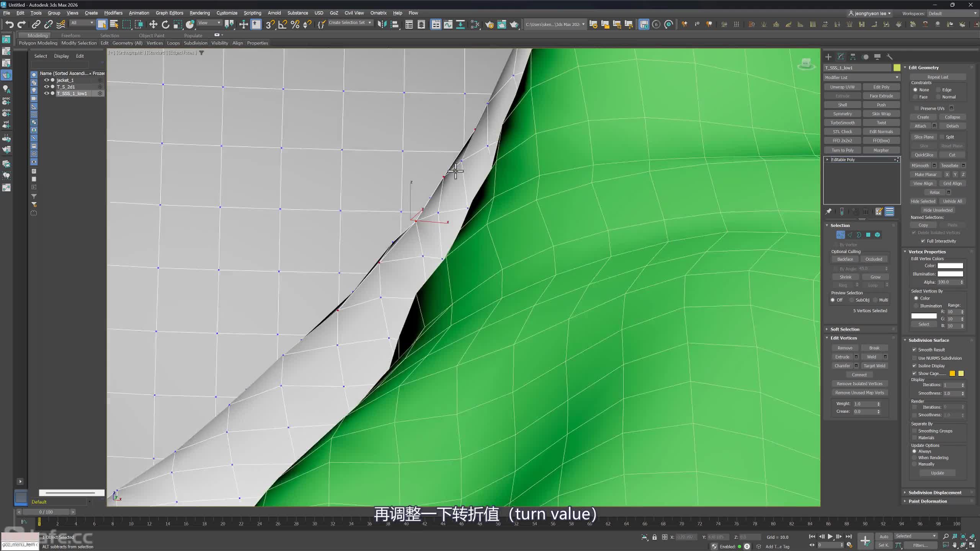Expand the Subdivision Displacement rollout
Viewport: 980px width, 551px height.
pos(905,492)
